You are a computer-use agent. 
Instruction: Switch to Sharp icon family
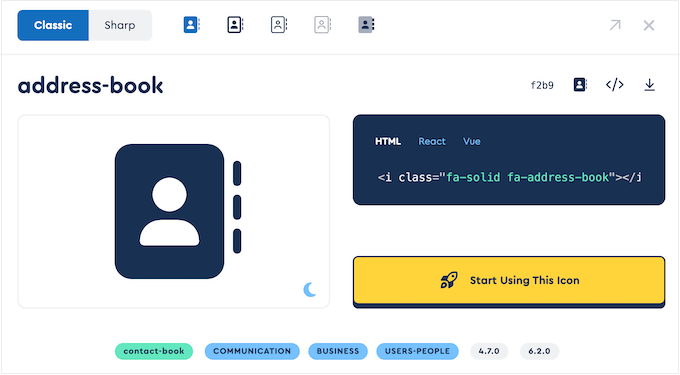click(x=120, y=25)
